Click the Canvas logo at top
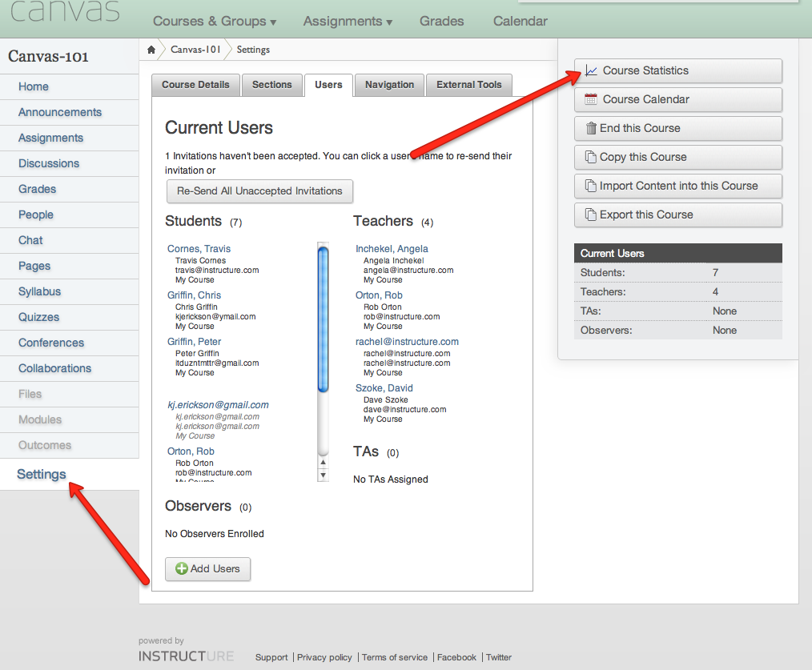The image size is (812, 670). pyautogui.click(x=65, y=11)
